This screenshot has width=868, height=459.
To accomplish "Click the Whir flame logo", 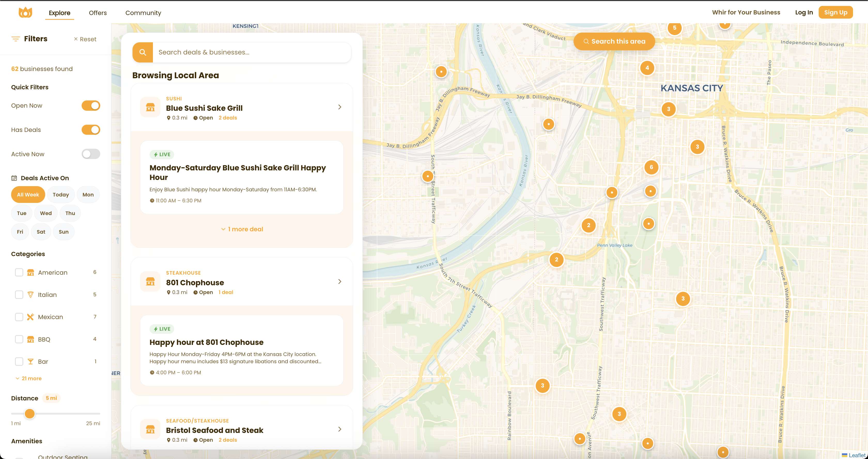I will pos(25,12).
